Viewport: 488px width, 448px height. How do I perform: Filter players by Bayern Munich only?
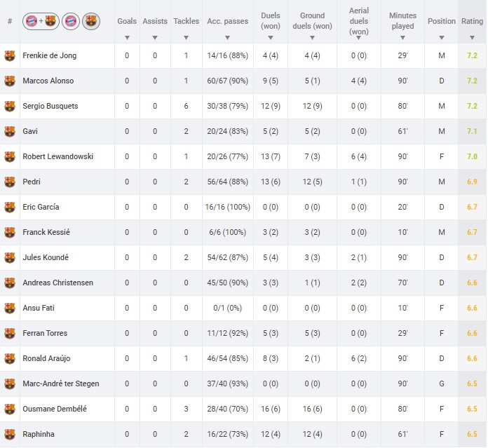pos(71,21)
